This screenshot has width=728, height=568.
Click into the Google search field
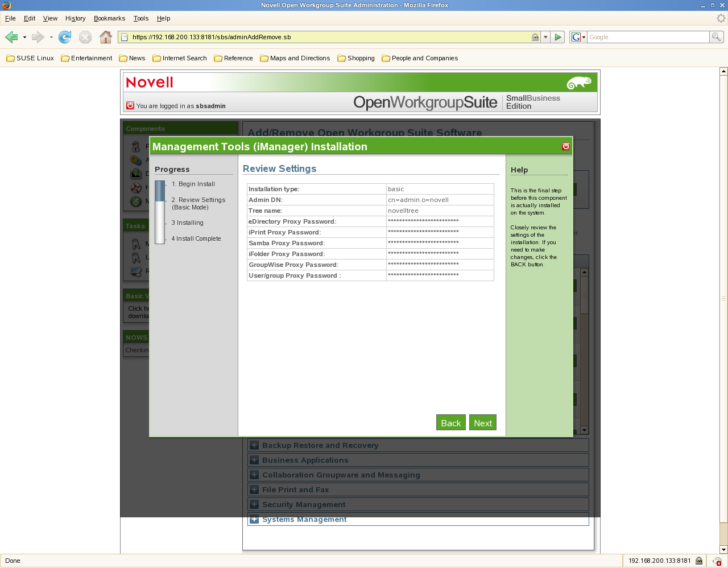(x=648, y=37)
